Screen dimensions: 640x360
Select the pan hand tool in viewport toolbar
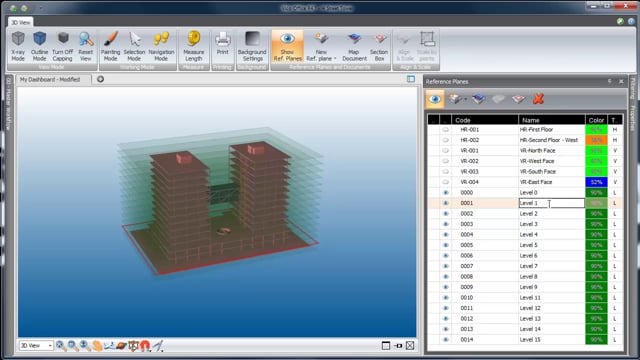[x=97, y=346]
